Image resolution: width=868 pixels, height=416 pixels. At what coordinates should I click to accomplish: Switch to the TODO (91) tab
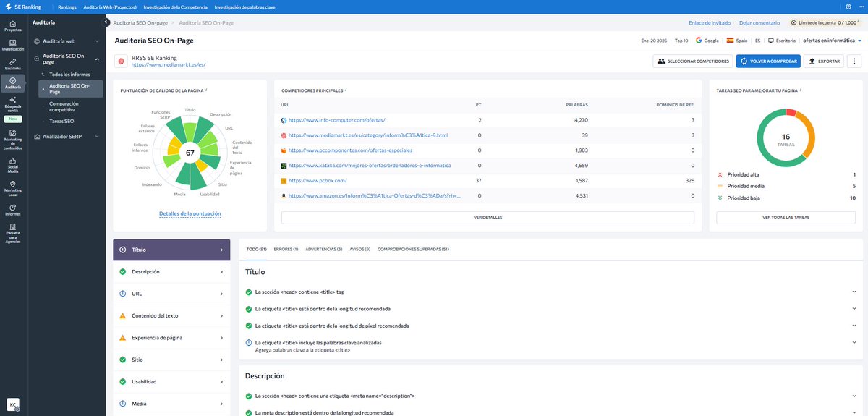click(257, 249)
